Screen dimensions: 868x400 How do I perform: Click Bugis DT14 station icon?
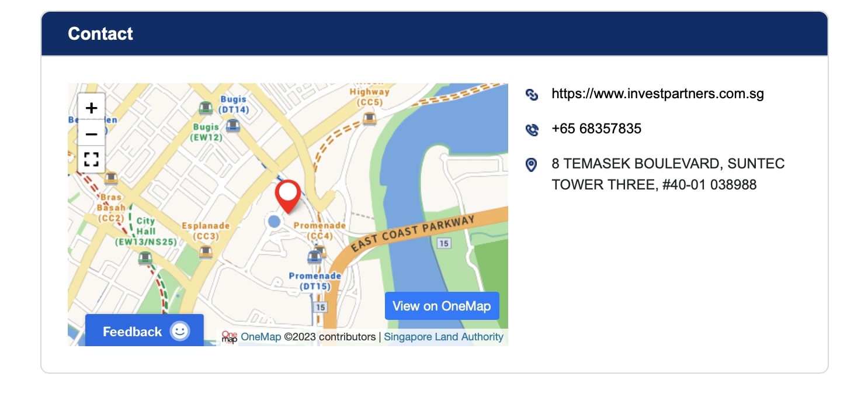pyautogui.click(x=233, y=125)
